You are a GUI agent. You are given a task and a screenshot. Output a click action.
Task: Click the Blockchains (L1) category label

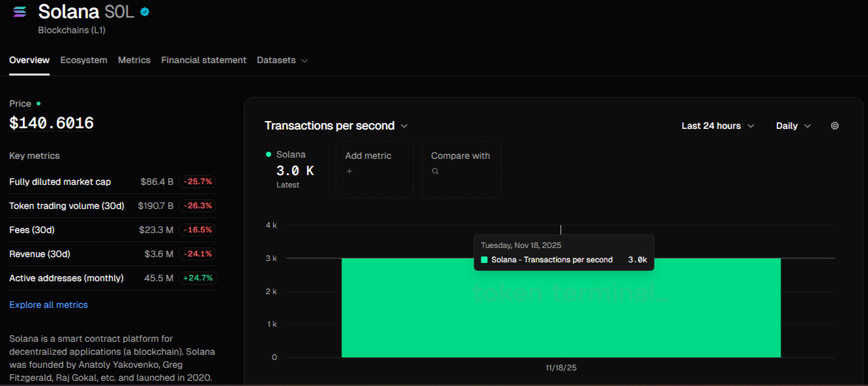(72, 30)
